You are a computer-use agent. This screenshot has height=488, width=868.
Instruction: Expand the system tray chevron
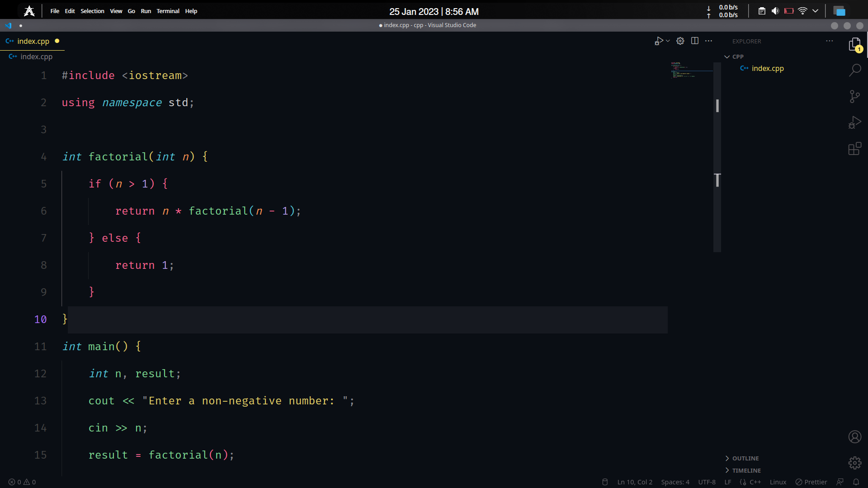[815, 11]
